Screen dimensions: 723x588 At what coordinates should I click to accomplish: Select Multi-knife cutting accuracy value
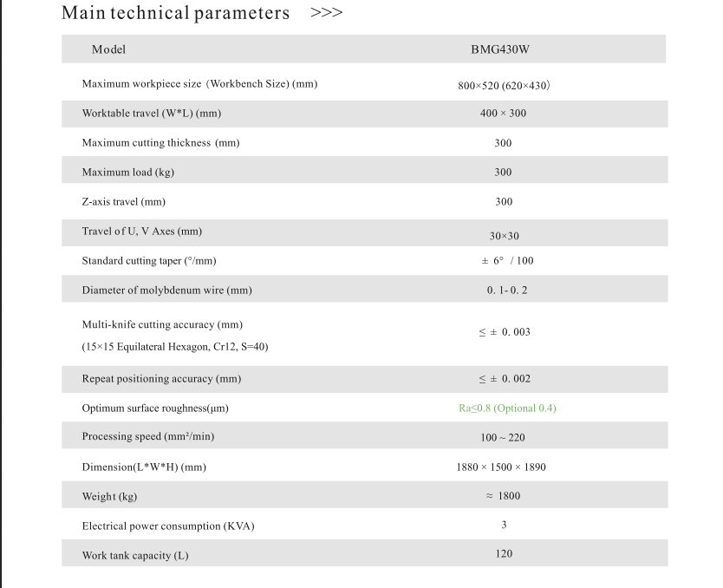pos(505,332)
